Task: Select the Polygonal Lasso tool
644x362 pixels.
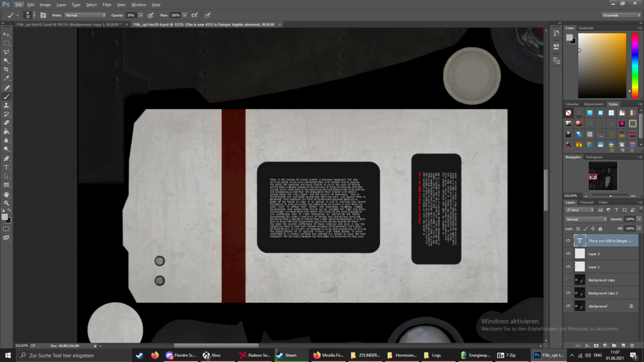Action: (6, 52)
